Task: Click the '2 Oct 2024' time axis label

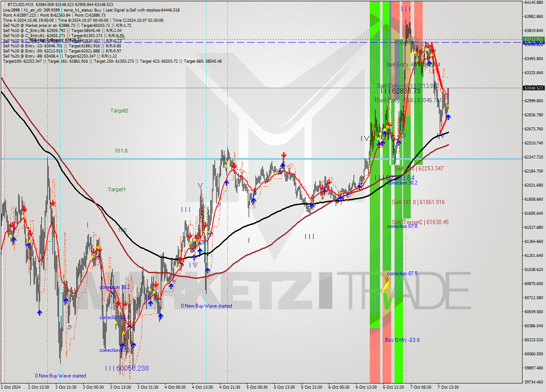Action: pos(11,387)
